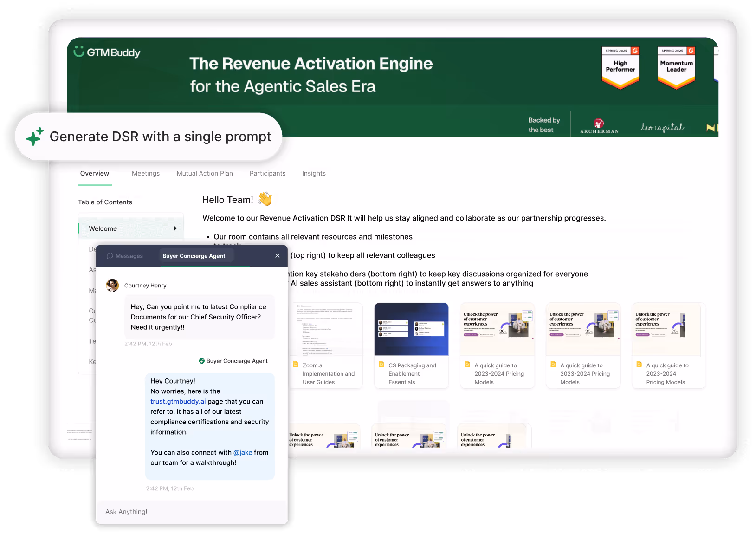Open Zoom.ai Implementation and User Guides document

click(325, 345)
